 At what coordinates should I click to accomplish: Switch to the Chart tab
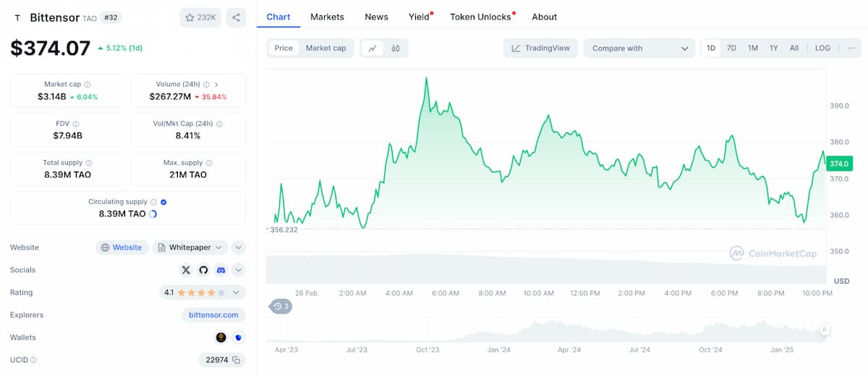[278, 17]
